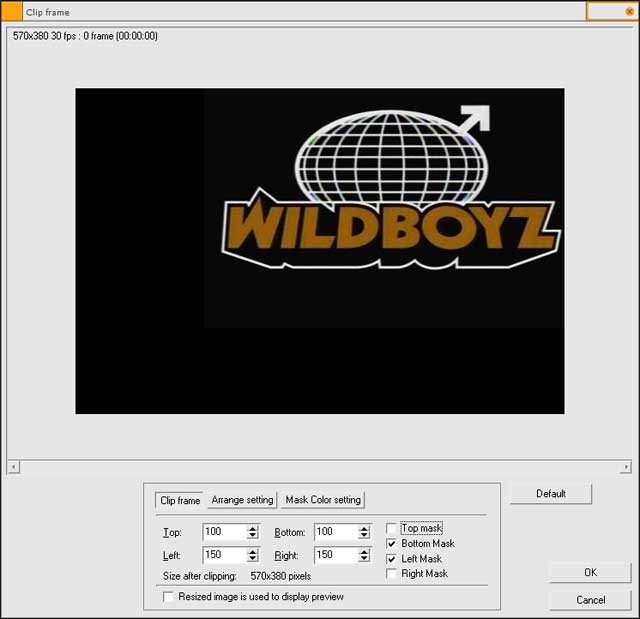Click the Left value input field
Image resolution: width=640 pixels, height=619 pixels.
tap(225, 555)
